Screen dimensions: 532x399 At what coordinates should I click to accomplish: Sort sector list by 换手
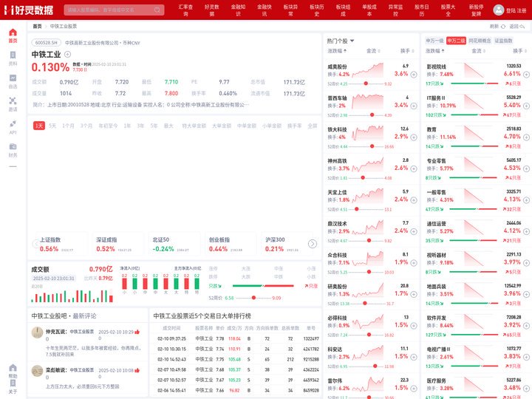519,51
